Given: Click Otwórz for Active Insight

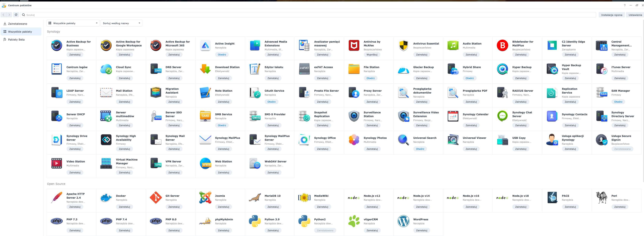Looking at the screenshot, I should coord(222,55).
